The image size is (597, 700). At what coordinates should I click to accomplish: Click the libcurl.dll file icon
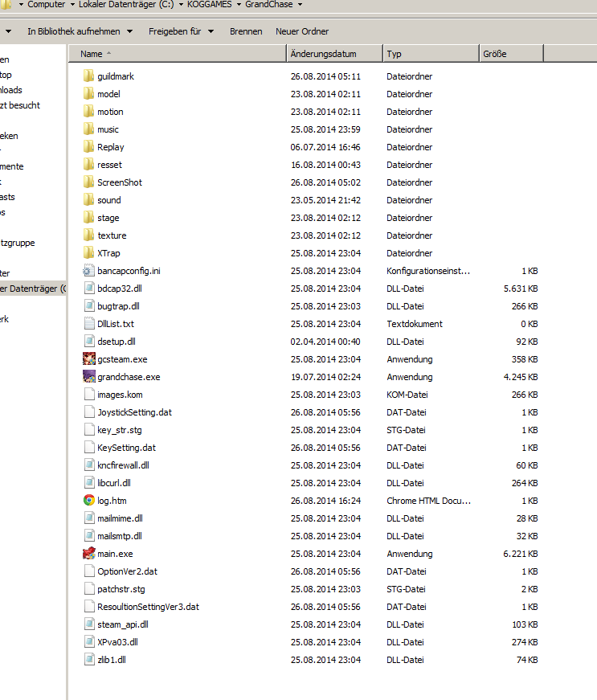(x=89, y=482)
